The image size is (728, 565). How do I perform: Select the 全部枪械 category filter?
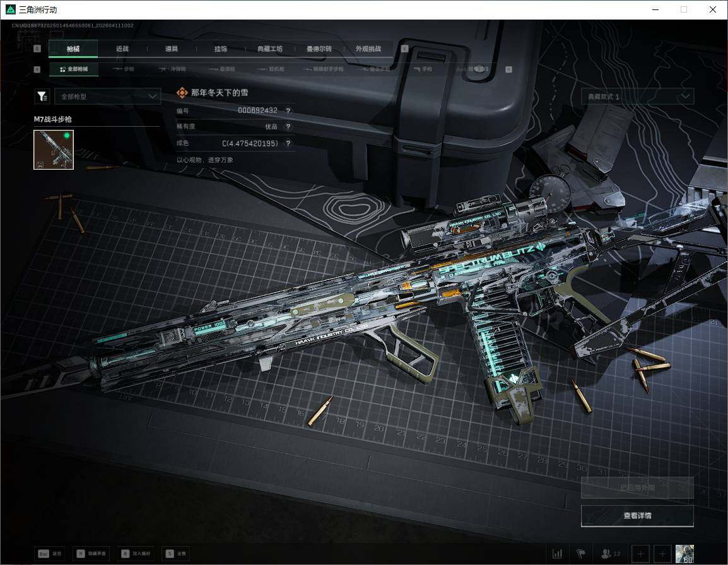click(x=73, y=69)
